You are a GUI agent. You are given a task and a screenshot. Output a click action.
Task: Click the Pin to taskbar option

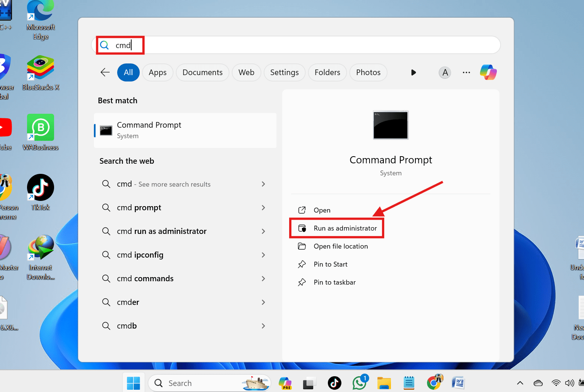[x=334, y=282]
